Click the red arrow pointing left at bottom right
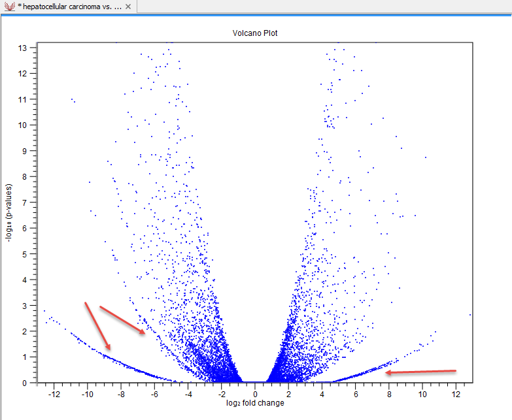 click(x=420, y=372)
